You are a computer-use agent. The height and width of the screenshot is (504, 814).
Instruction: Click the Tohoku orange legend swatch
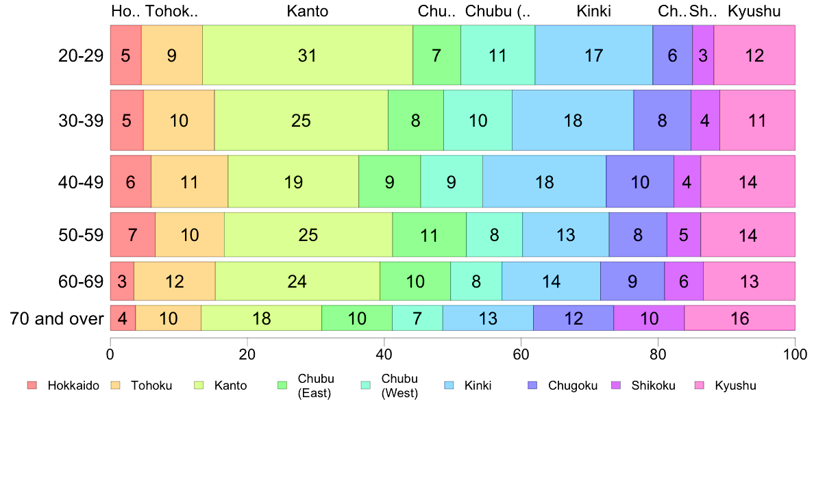pyautogui.click(x=115, y=385)
